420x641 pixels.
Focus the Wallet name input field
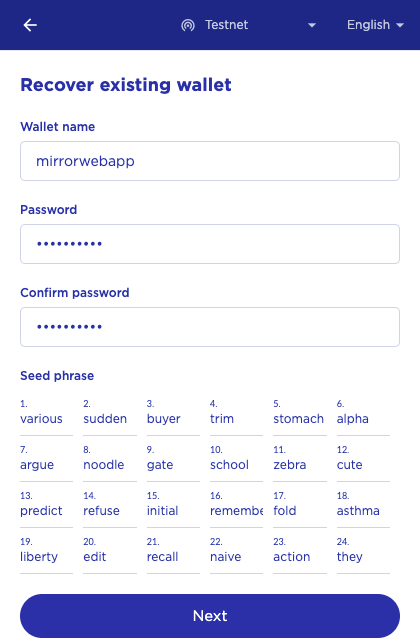(210, 161)
